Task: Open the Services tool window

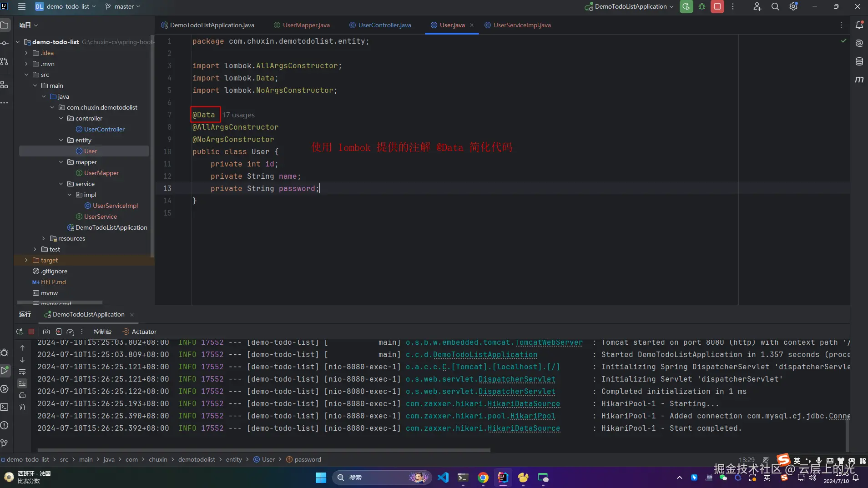Action: (x=5, y=389)
